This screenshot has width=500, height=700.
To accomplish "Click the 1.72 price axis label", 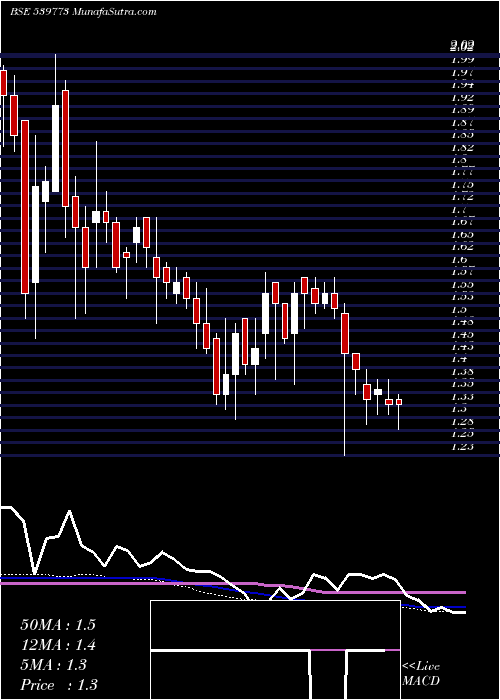I will point(462,197).
